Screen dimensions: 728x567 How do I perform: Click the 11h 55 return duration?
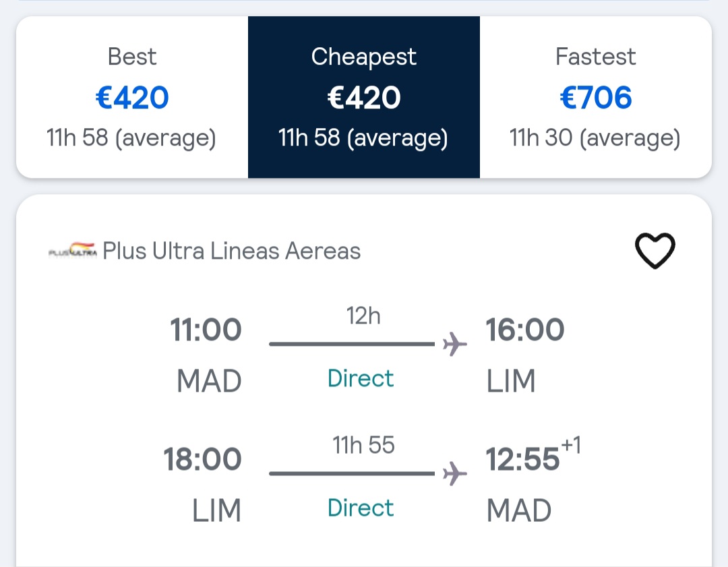[363, 445]
